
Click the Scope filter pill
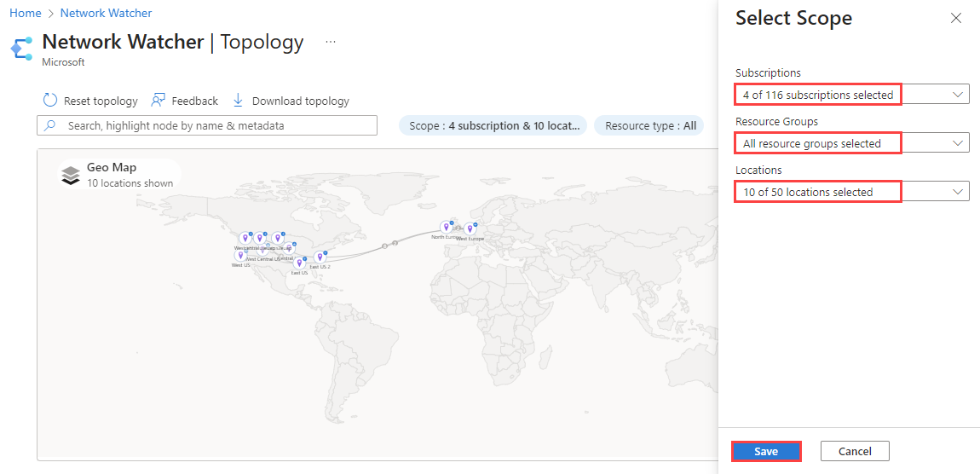click(x=493, y=125)
